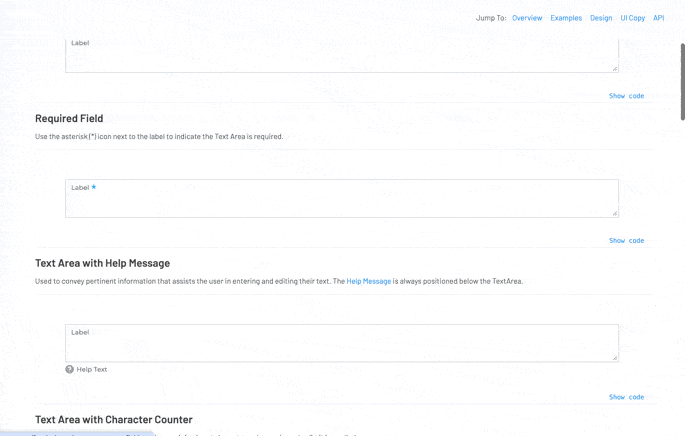
Task: Focus the topmost Label text area
Action: [x=342, y=55]
